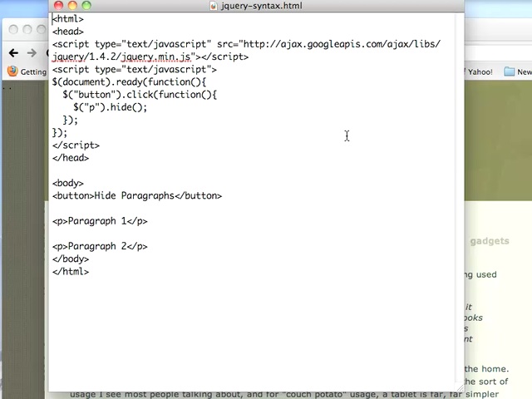Click the editor window resize grip
This screenshot has width=532, height=399.
460,387
